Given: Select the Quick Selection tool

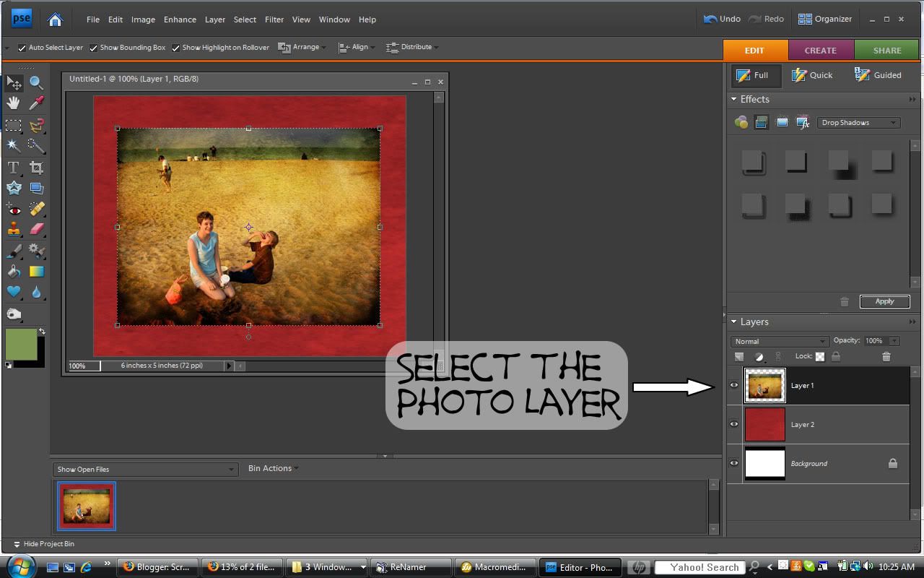Looking at the screenshot, I should [36, 145].
